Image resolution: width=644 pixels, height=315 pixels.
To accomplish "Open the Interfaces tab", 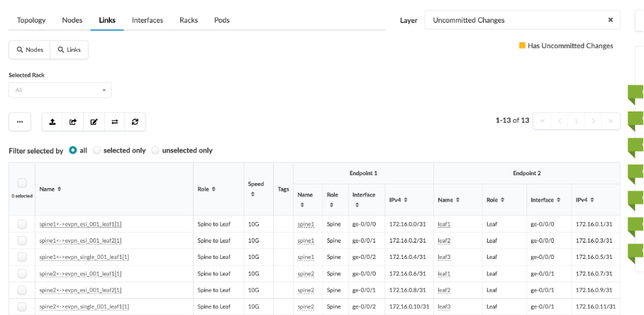I will [148, 20].
